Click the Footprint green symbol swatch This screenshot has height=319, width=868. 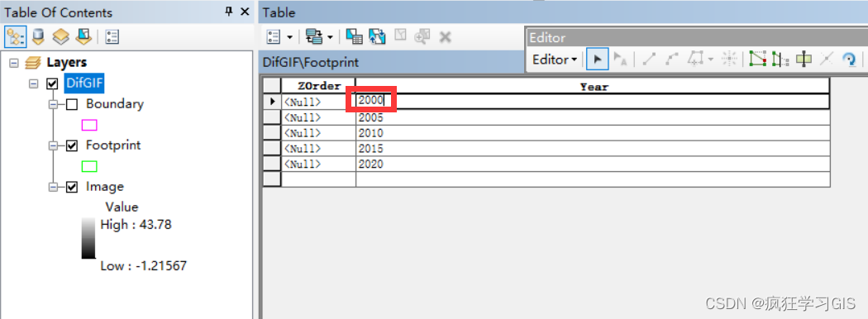point(89,166)
